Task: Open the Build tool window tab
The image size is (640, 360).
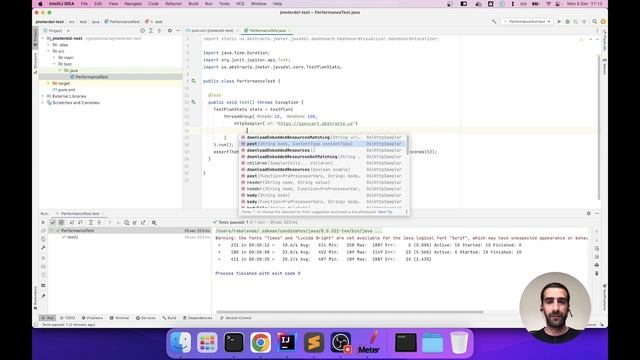Action: pyautogui.click(x=169, y=318)
